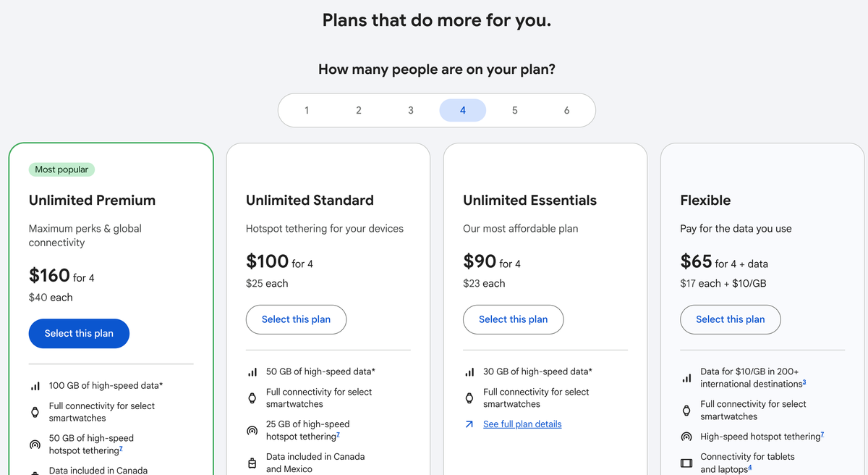Pick 3 people in the plan selector
This screenshot has height=475, width=868.
coord(411,111)
